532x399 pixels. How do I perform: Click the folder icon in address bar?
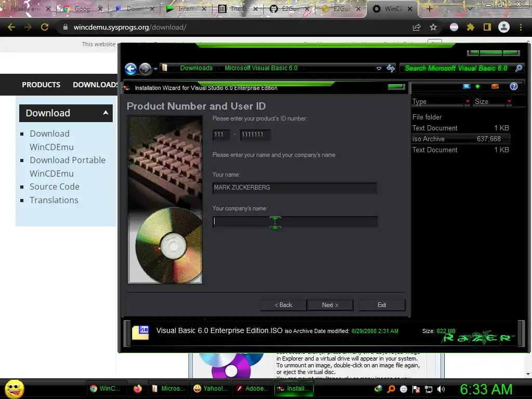[165, 68]
